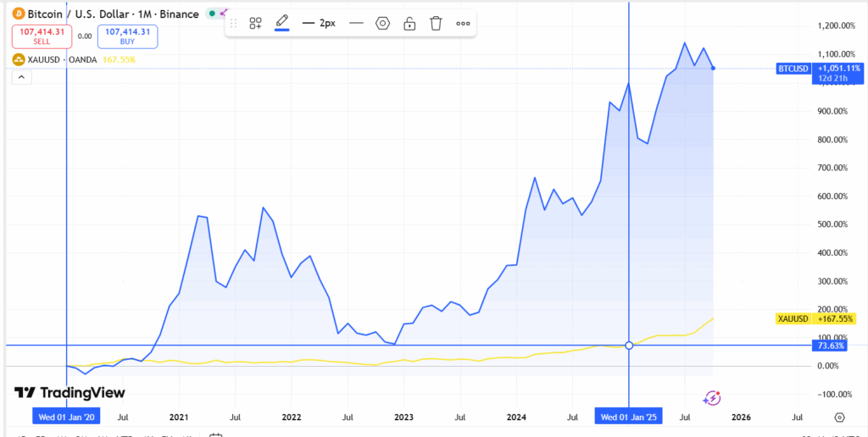Open the three-dot more options menu
The height and width of the screenshot is (437, 868).
click(463, 24)
